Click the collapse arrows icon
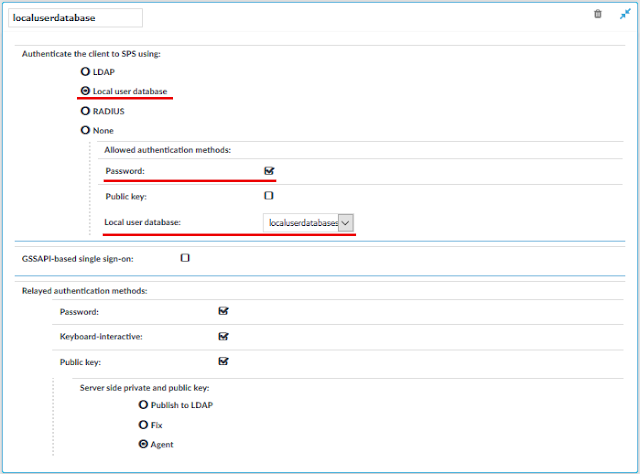The width and height of the screenshot is (640, 474). click(x=625, y=14)
